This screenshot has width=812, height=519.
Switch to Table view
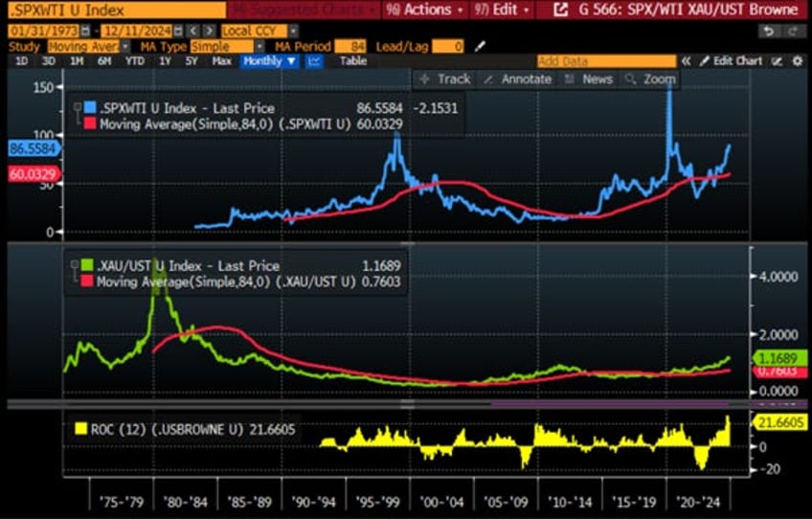pos(353,61)
